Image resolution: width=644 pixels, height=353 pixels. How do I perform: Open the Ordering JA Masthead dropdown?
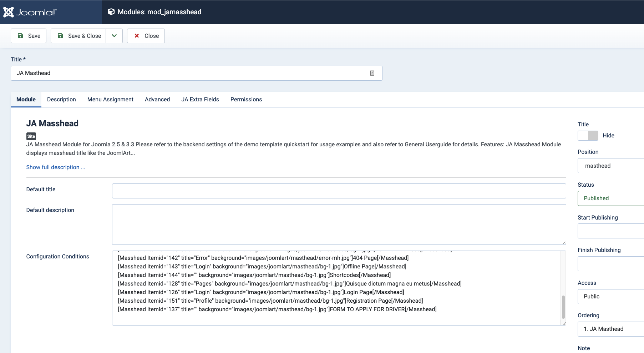tap(611, 329)
